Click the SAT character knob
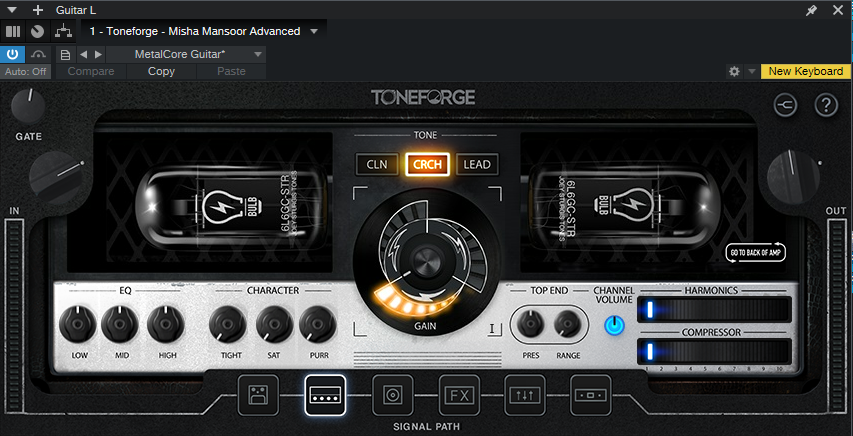Viewport: 853px width, 436px height. click(x=275, y=324)
